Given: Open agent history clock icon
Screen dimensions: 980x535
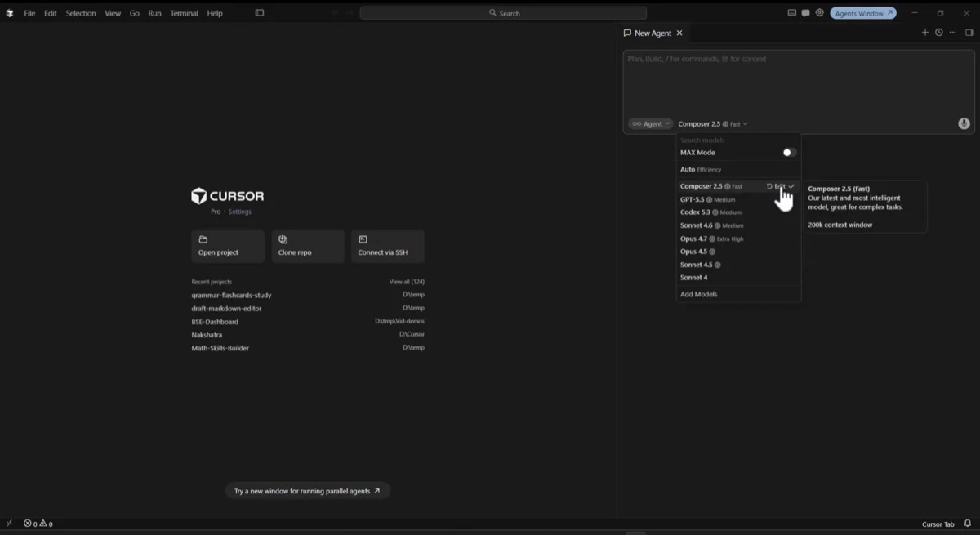Looking at the screenshot, I should tap(939, 33).
